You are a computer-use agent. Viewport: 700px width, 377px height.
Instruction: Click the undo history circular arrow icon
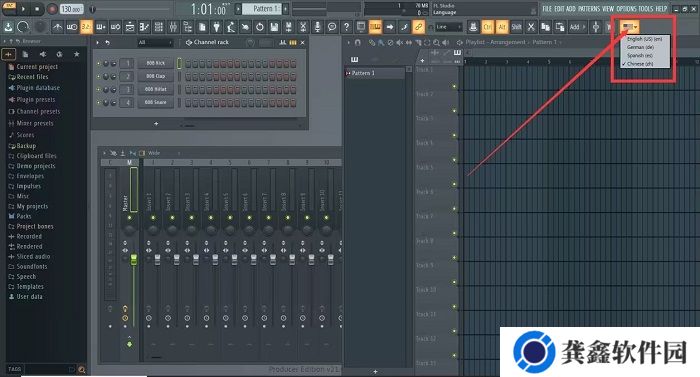[259, 27]
